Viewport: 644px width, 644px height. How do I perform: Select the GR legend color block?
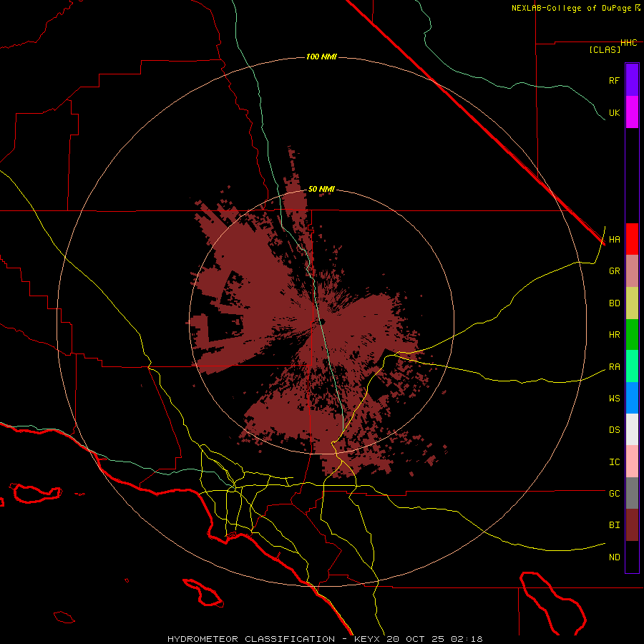pos(632,270)
